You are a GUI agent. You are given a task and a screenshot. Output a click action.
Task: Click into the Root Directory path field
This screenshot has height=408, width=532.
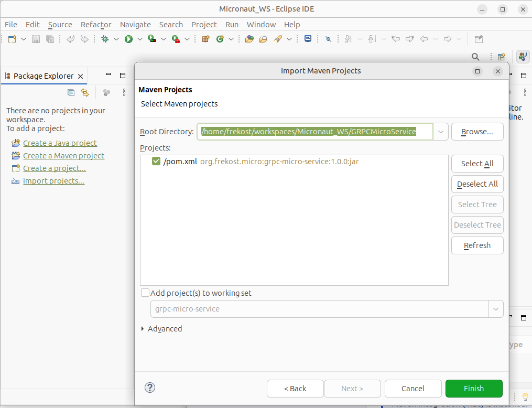point(315,132)
